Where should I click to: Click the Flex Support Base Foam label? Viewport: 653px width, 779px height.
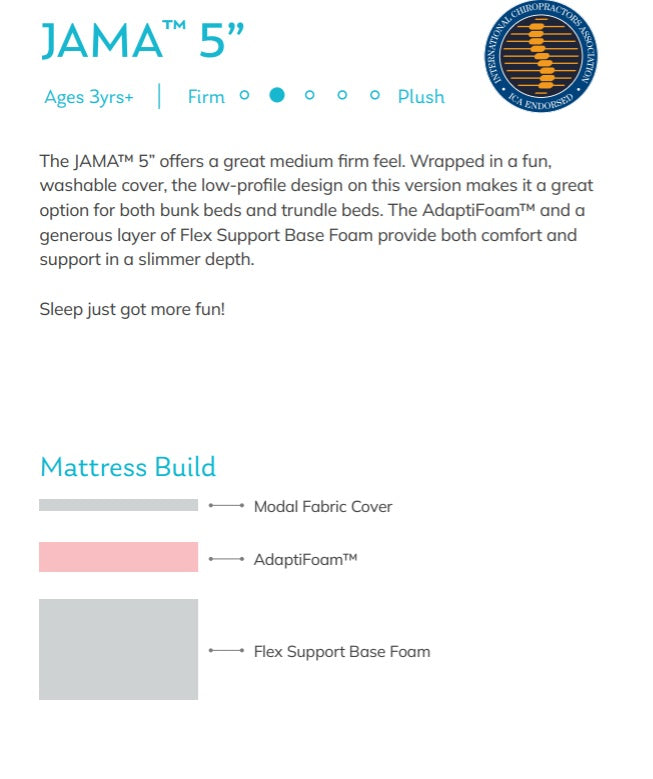tap(341, 652)
